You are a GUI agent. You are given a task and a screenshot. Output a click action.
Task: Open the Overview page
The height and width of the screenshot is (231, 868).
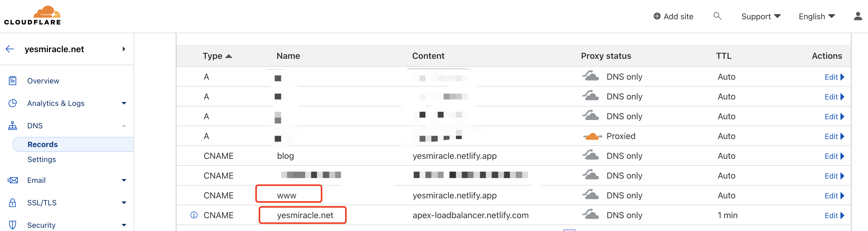pos(43,80)
